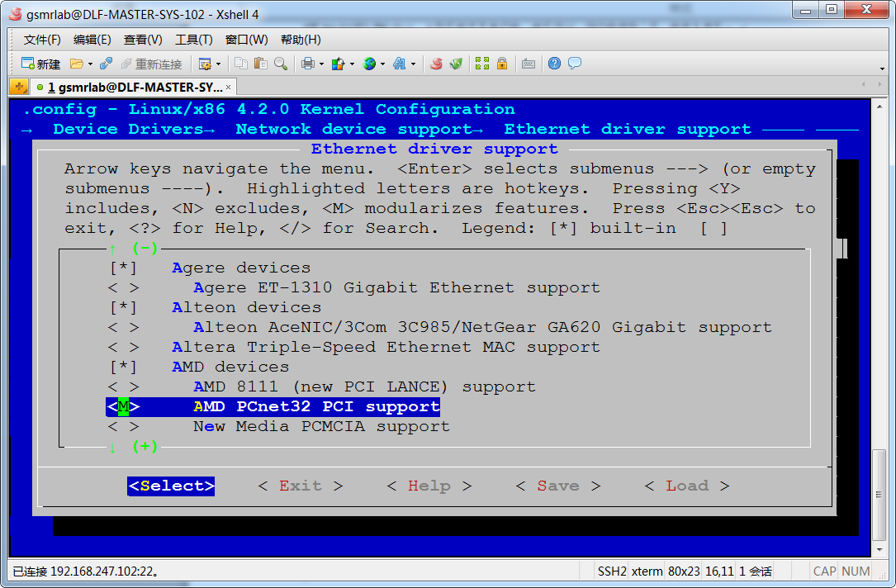Viewport: 896px width, 588px height.
Task: Click the <Select> button
Action: click(171, 486)
